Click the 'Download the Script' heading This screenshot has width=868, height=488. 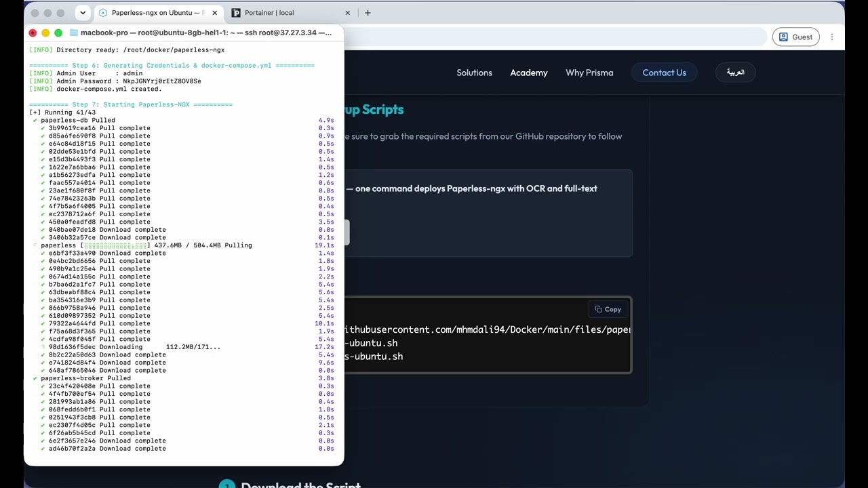[x=301, y=485]
